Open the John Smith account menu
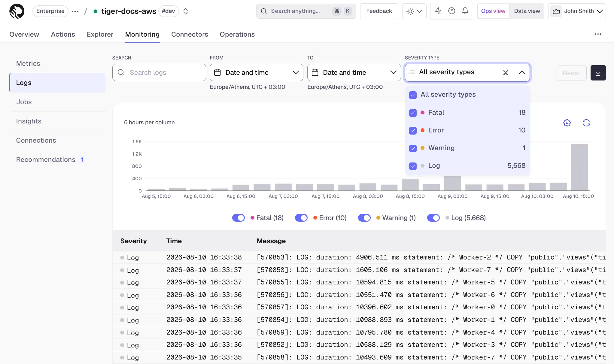The height and width of the screenshot is (364, 614). pyautogui.click(x=577, y=11)
